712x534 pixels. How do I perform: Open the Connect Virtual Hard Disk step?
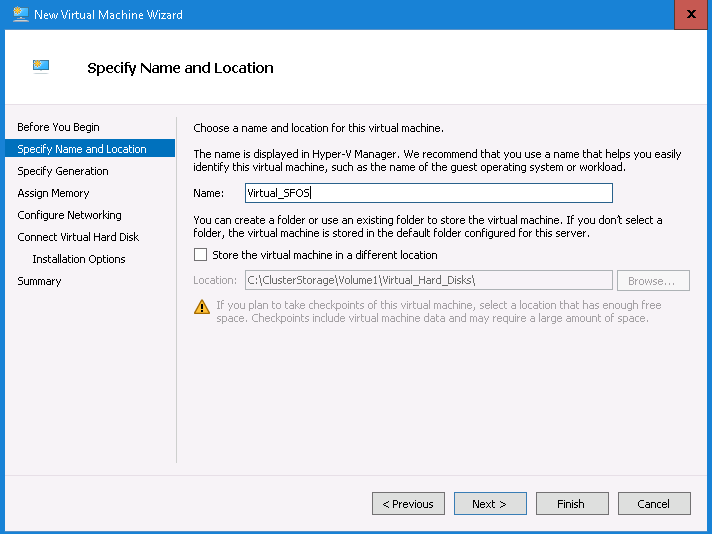[x=78, y=237]
